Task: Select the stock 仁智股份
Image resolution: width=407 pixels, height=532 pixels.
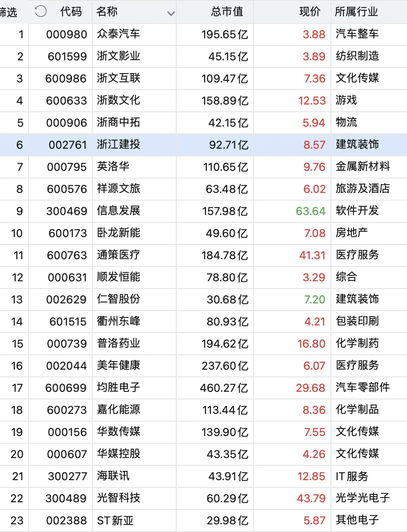Action: pos(119,299)
